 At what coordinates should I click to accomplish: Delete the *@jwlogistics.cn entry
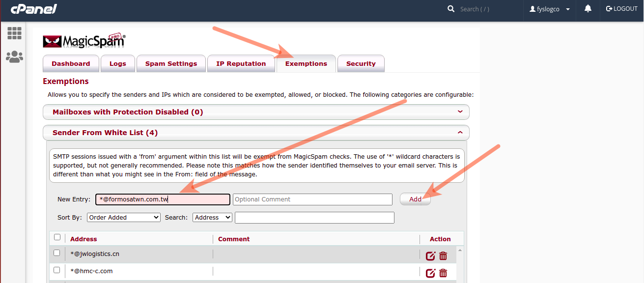[x=443, y=256]
